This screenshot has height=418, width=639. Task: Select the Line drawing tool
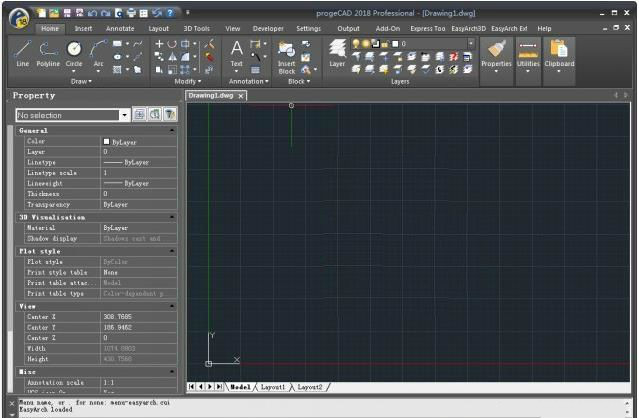22,51
